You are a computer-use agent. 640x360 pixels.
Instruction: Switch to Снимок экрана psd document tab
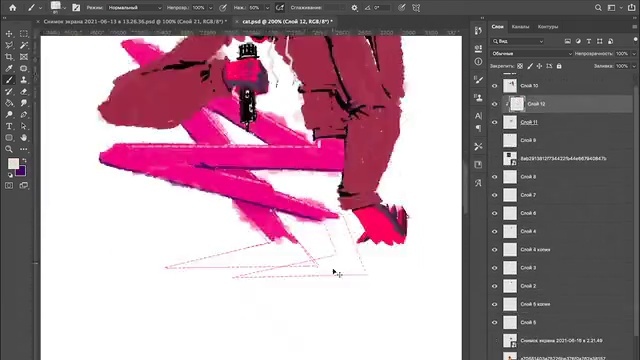pyautogui.click(x=135, y=21)
